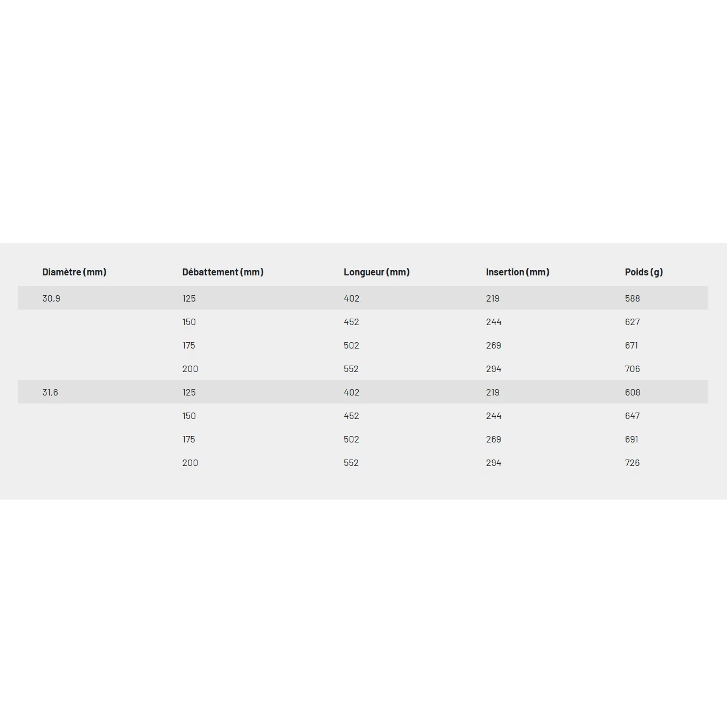Select the 30,9 diameter cell

[51, 298]
